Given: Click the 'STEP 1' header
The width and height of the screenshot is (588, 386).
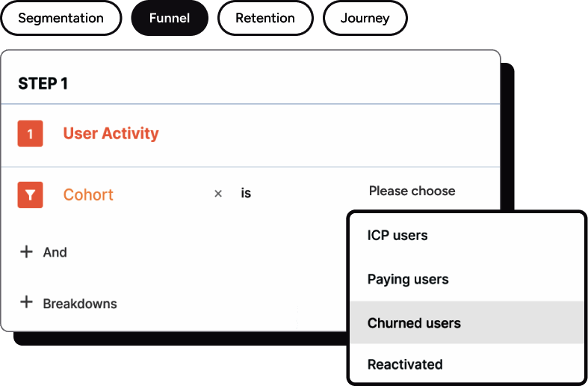Looking at the screenshot, I should 43,84.
